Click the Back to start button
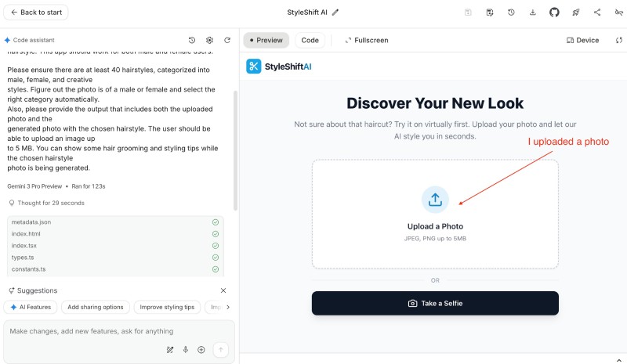 36,13
